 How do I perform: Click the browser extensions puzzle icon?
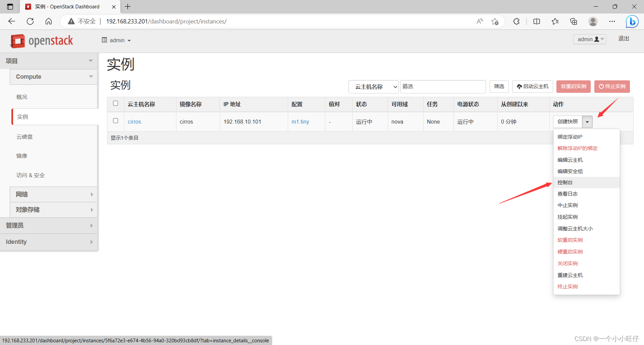tap(516, 21)
